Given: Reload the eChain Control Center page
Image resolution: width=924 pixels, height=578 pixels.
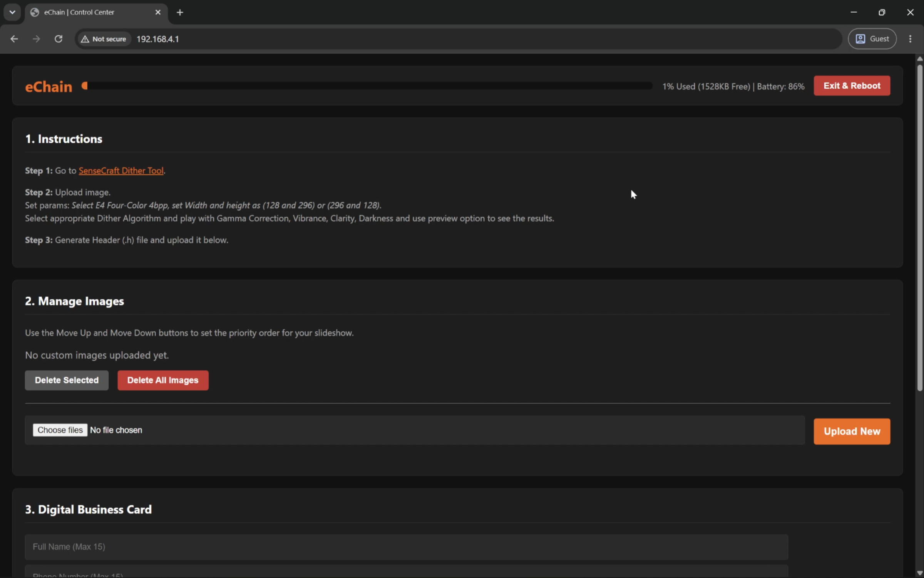Looking at the screenshot, I should coord(59,39).
